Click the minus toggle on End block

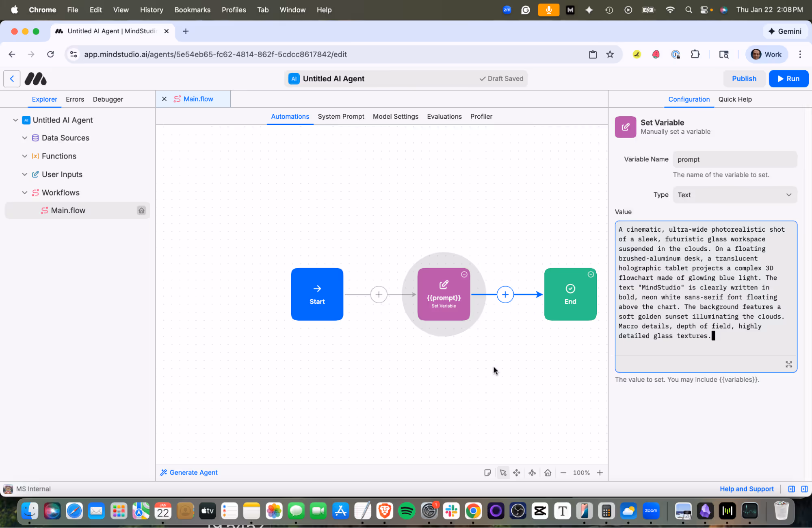point(591,274)
